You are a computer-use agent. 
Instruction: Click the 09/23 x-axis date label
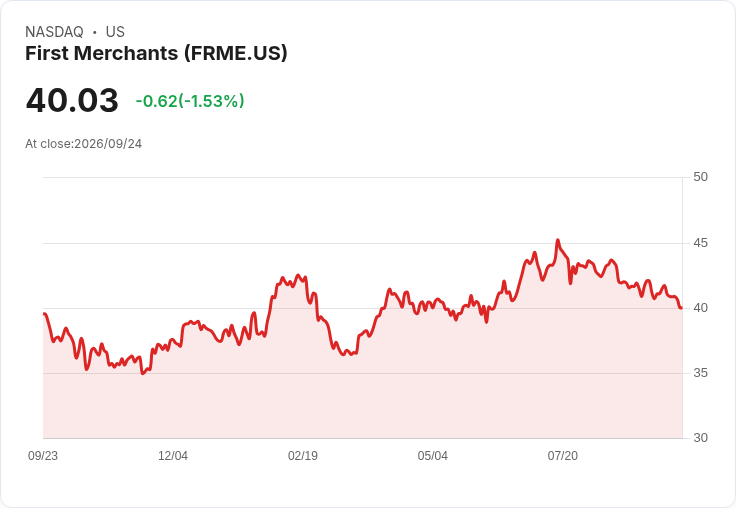click(43, 456)
